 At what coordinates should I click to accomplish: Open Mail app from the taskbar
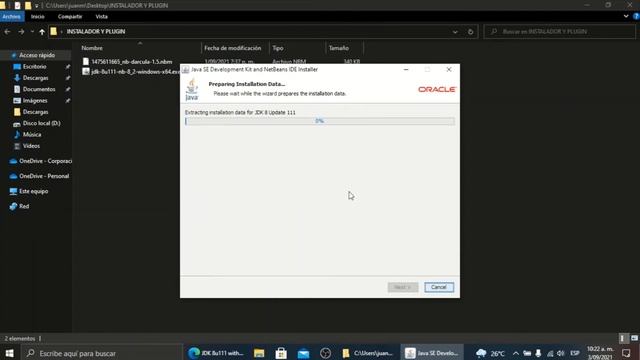(x=303, y=353)
